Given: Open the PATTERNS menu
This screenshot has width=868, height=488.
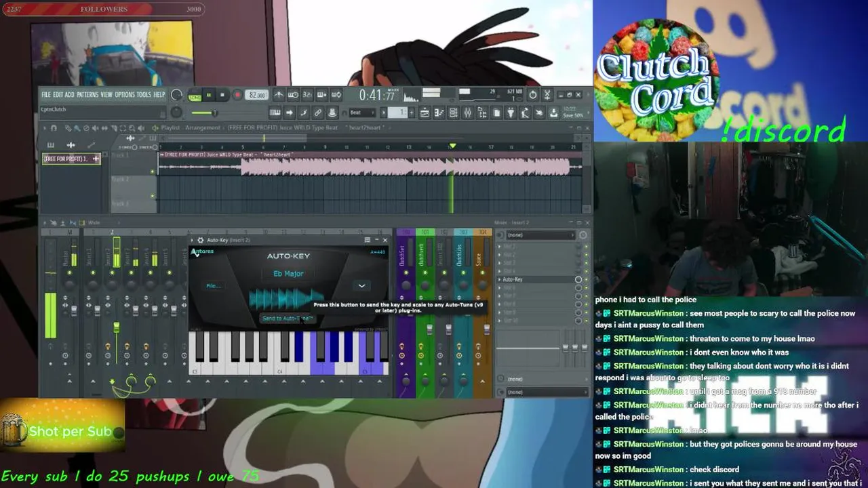Looking at the screenshot, I should point(87,95).
